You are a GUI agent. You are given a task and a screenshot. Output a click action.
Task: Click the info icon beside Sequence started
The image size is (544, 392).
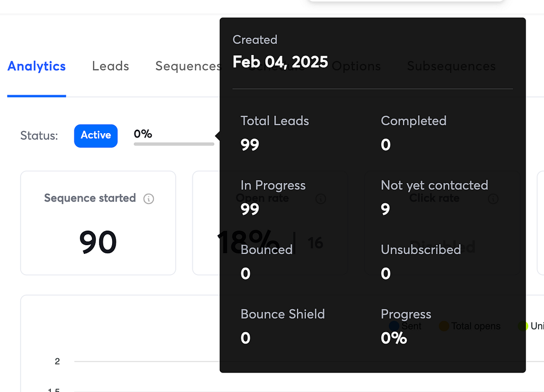click(x=149, y=198)
